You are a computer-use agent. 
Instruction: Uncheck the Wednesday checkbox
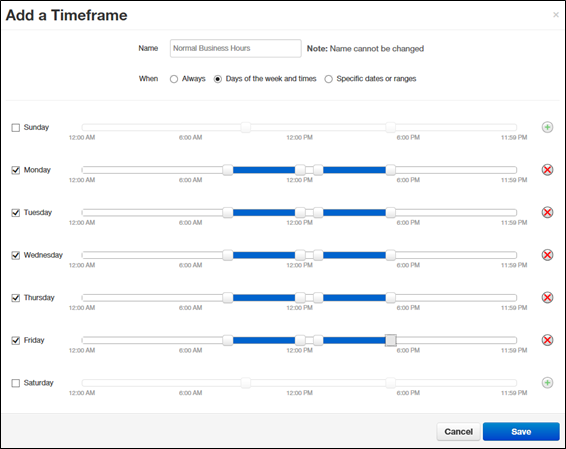tap(16, 256)
